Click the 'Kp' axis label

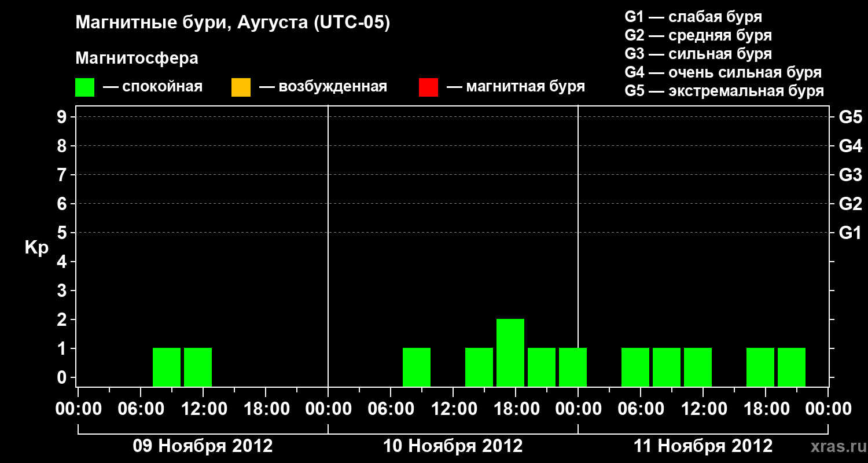coord(36,248)
